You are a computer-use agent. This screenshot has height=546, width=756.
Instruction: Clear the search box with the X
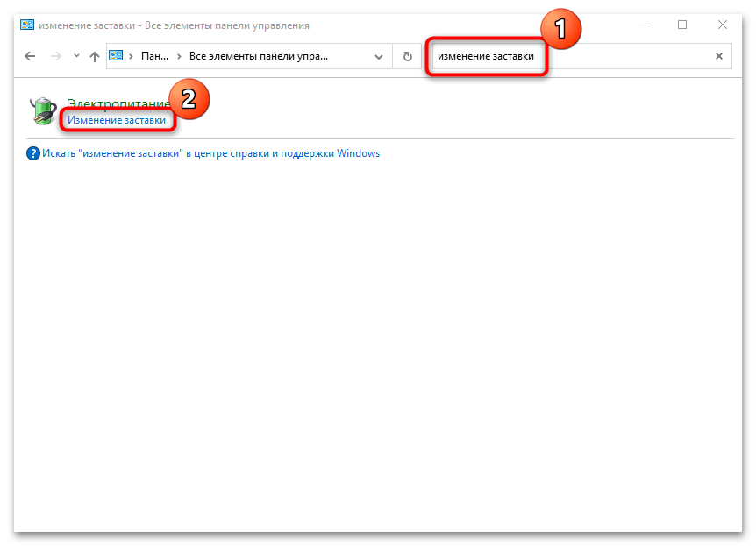pos(719,56)
